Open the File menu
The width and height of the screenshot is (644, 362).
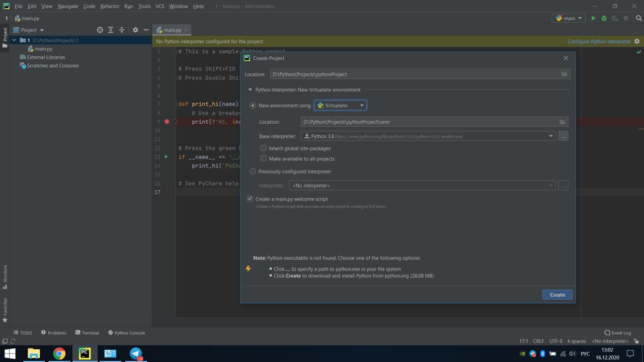tap(19, 6)
